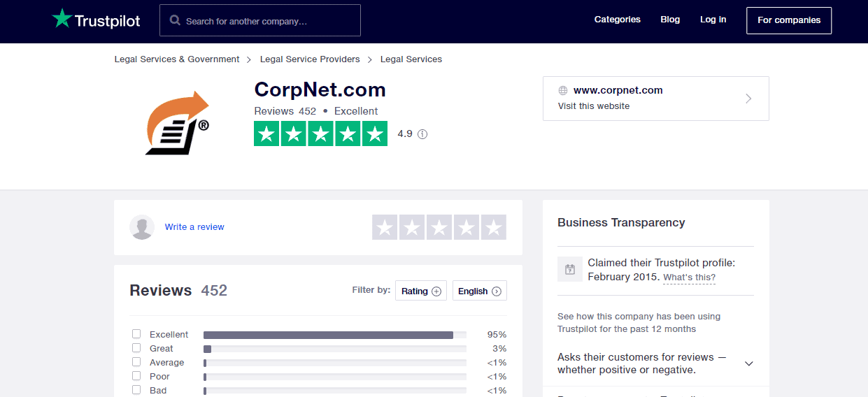Screen dimensions: 868x397
Task: Click the www.corpnet.com text
Action: [618, 90]
